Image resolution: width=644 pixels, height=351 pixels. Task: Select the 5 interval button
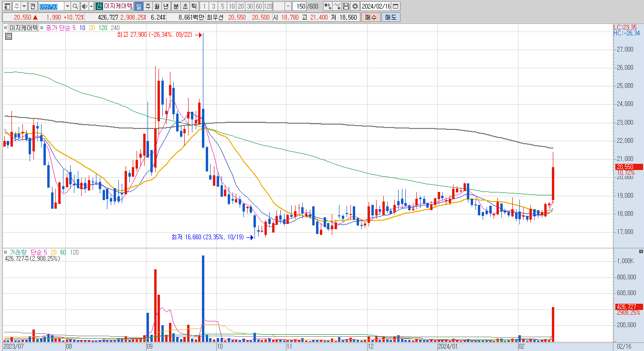click(x=222, y=6)
